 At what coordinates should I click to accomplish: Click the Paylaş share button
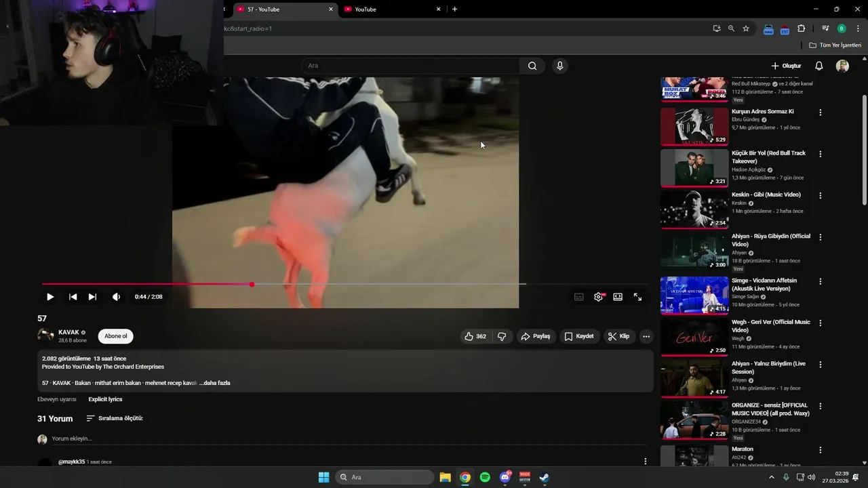coord(535,336)
